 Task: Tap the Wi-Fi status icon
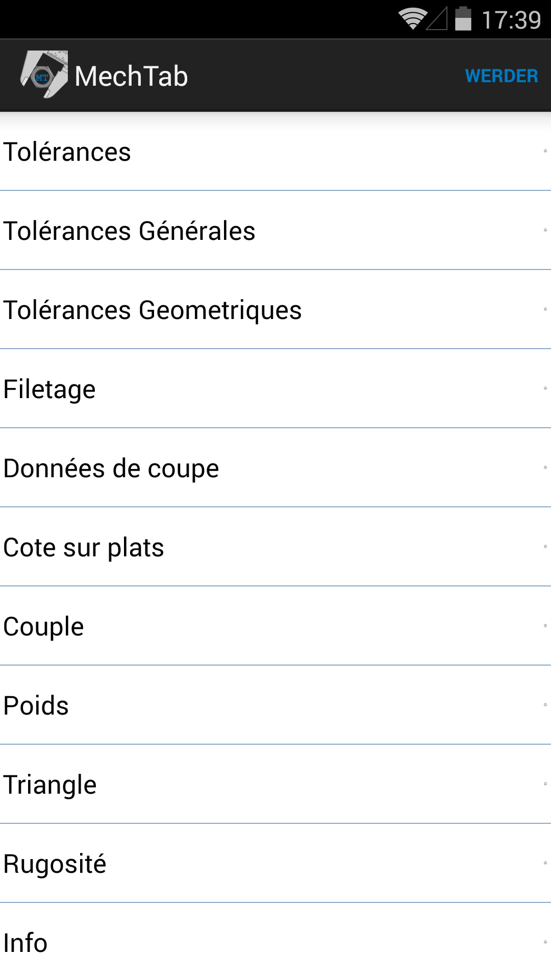pyautogui.click(x=413, y=19)
